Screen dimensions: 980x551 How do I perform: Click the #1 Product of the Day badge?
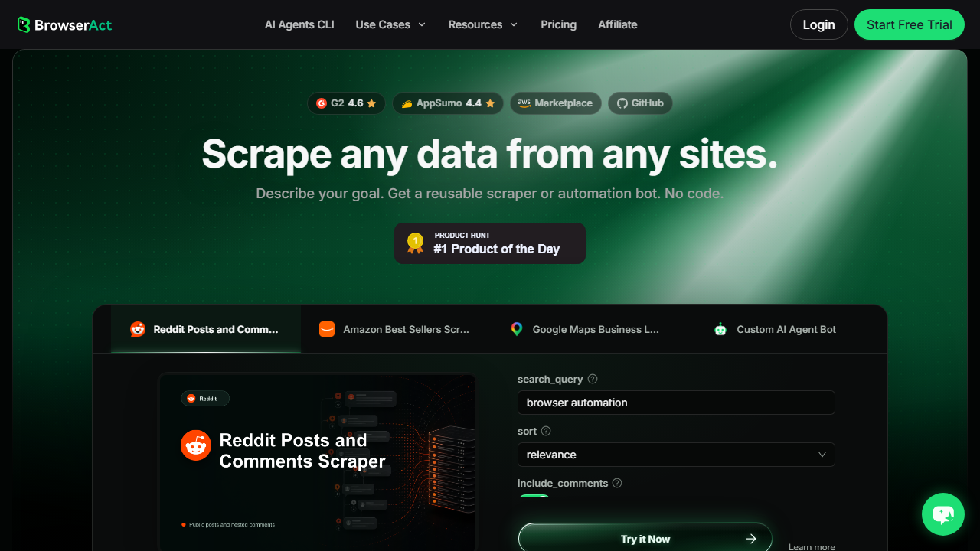[490, 243]
